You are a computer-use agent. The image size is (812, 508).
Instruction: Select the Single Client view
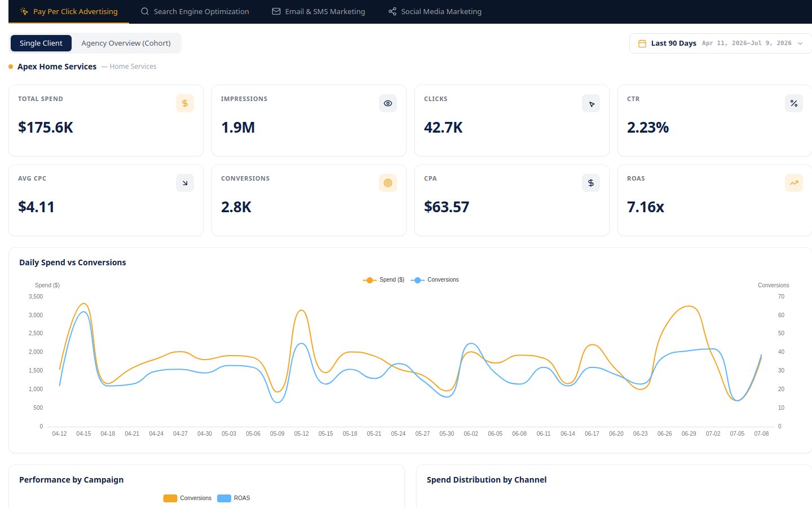pyautogui.click(x=41, y=43)
